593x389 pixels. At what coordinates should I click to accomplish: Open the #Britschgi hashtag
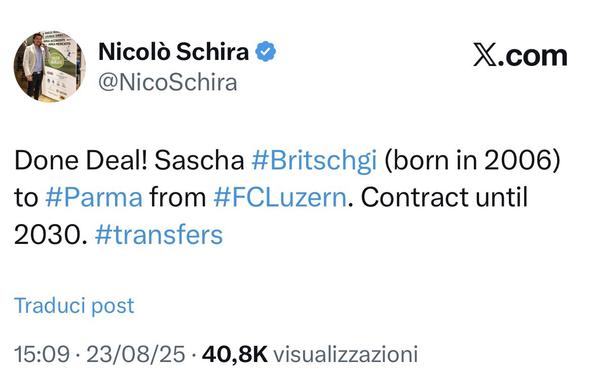(314, 161)
